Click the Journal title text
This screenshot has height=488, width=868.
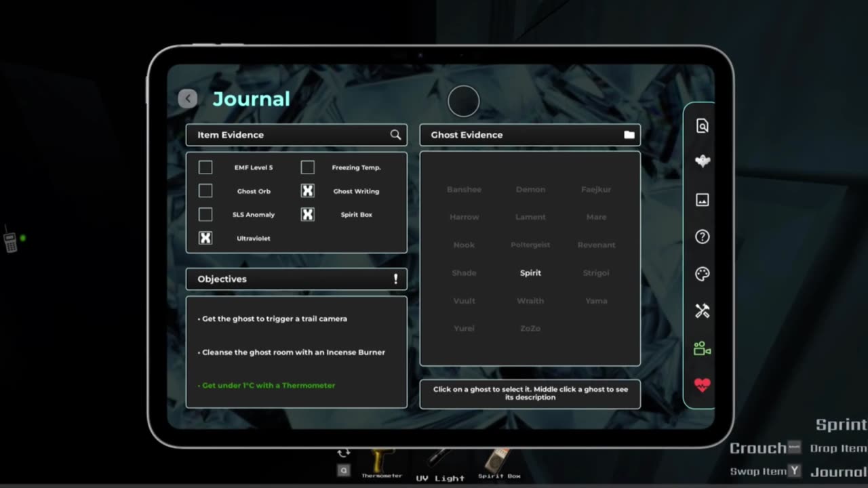(252, 99)
